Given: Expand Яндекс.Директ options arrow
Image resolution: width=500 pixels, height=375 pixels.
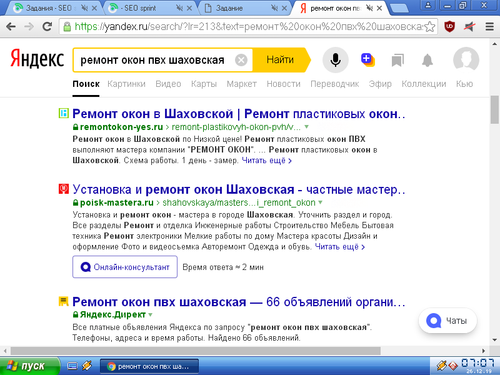Looking at the screenshot, I should click(x=150, y=314).
